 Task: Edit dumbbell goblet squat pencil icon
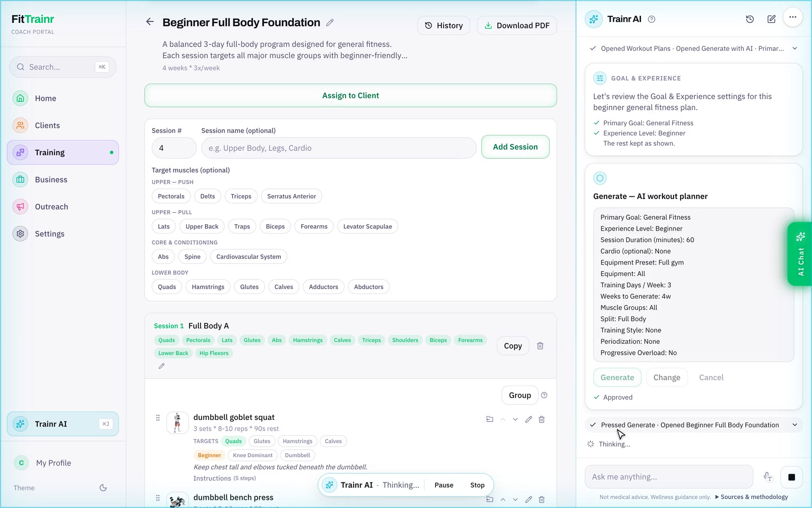pyautogui.click(x=529, y=419)
